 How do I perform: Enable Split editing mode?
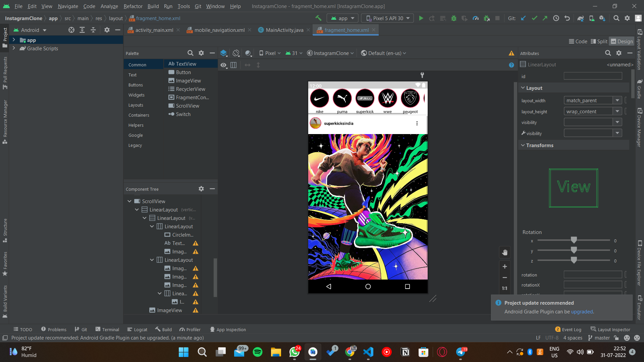coord(599,41)
